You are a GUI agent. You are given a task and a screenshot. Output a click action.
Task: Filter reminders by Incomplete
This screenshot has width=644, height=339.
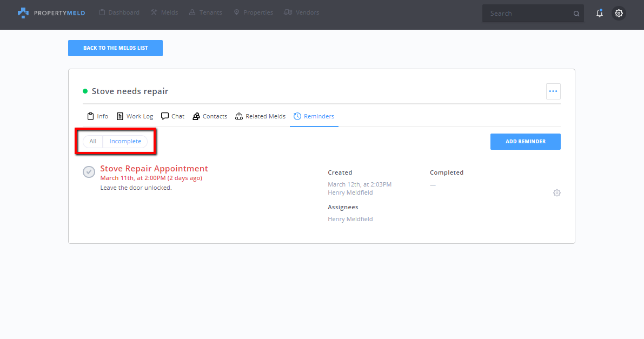125,142
